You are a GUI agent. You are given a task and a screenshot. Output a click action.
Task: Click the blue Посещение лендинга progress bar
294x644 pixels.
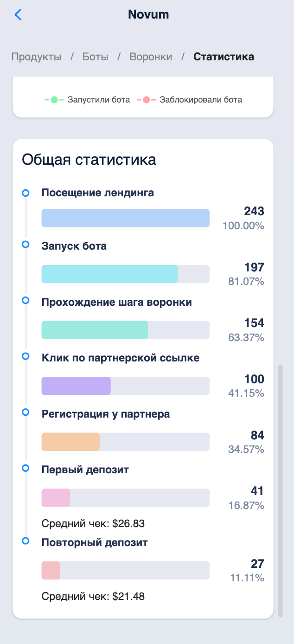point(125,218)
